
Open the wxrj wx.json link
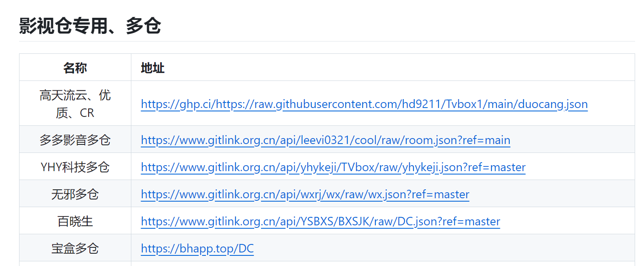[x=305, y=194]
